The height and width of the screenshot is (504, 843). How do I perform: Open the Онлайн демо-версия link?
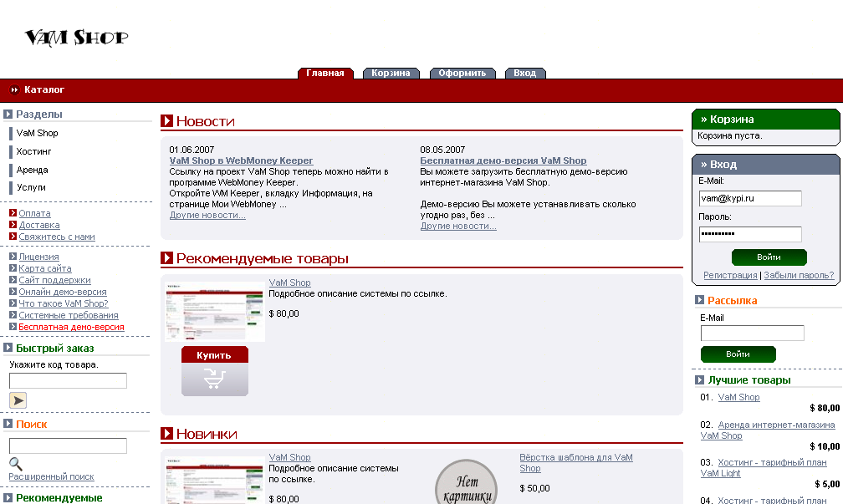[x=63, y=292]
